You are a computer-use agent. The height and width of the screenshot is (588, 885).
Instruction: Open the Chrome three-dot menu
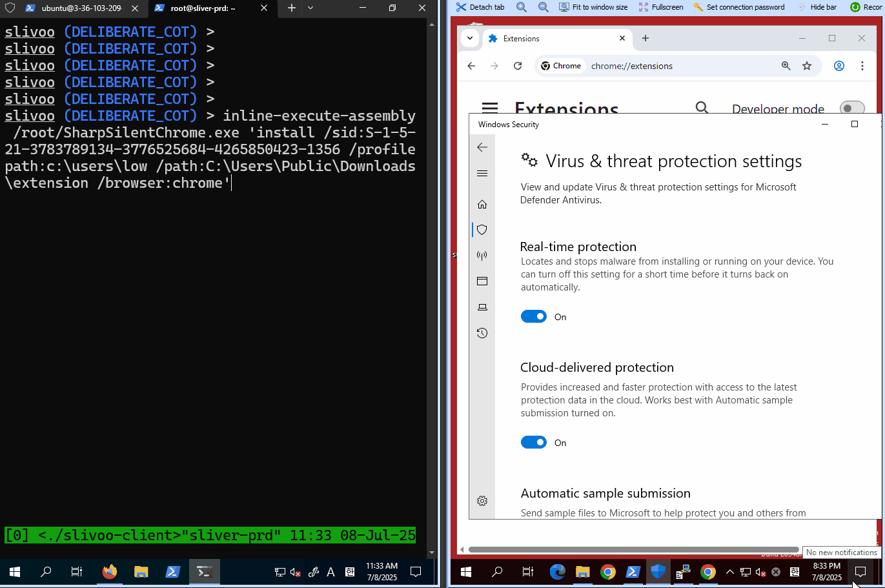[862, 66]
